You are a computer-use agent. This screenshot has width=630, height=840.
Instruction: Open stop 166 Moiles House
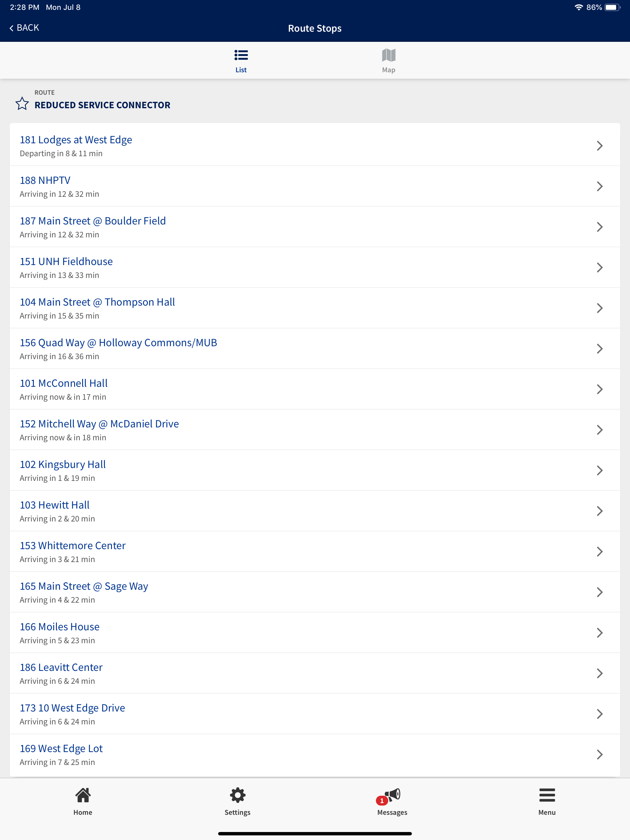point(315,633)
